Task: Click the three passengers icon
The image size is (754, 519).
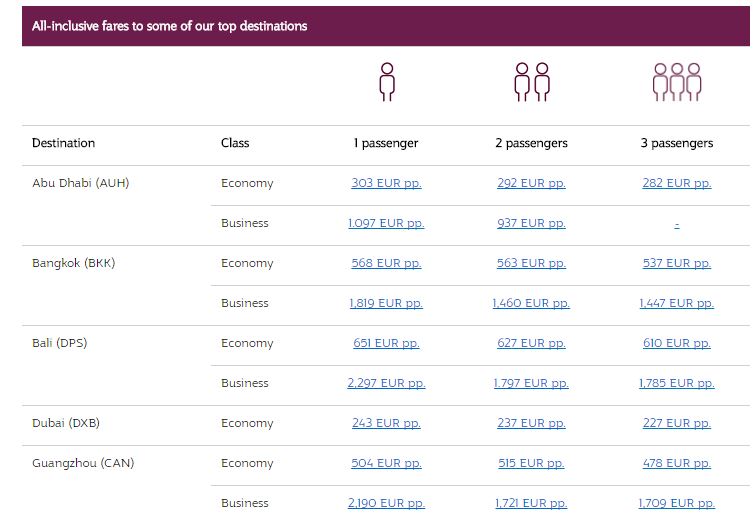Action: click(x=677, y=82)
